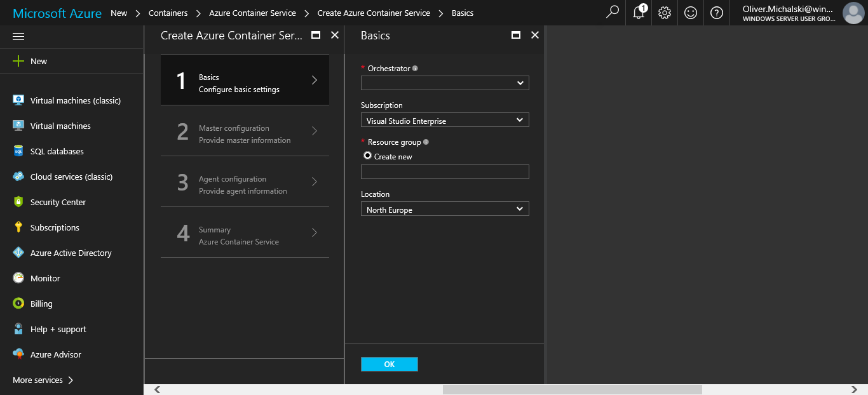Send feedback via the smiley icon
The height and width of the screenshot is (395, 868).
pos(691,13)
